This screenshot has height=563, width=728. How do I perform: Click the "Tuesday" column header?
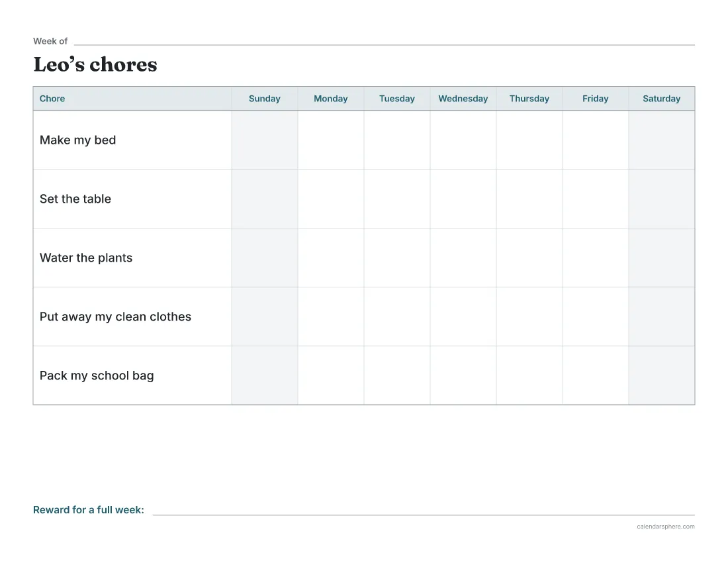397,99
